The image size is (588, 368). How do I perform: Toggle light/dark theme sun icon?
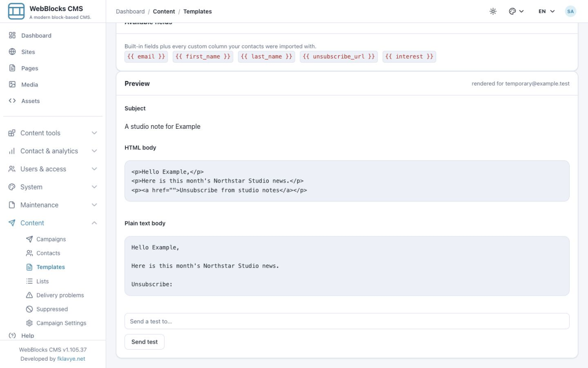[x=493, y=11]
